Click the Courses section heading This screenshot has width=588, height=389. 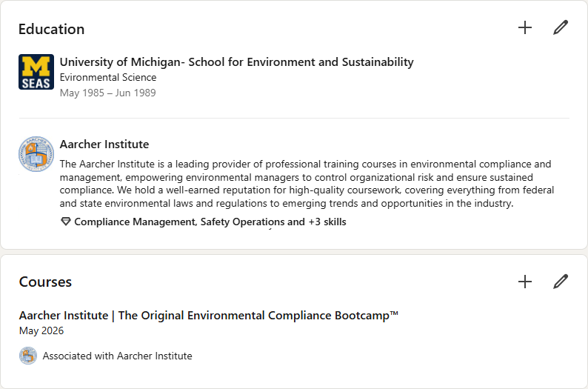coord(45,282)
